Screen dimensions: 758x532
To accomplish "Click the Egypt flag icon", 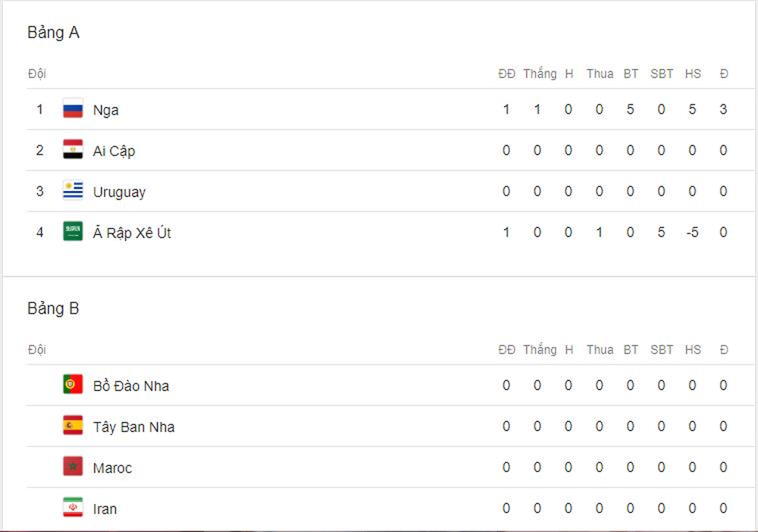I will (73, 150).
